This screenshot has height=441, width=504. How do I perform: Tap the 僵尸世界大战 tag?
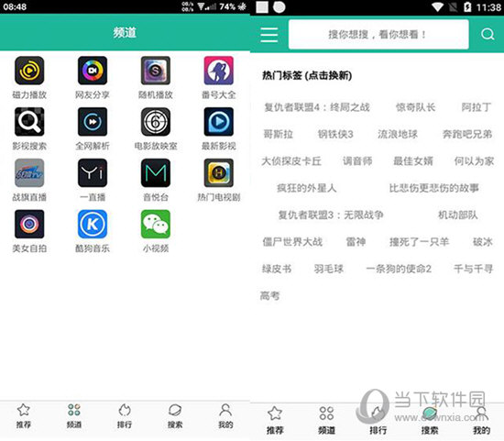click(x=292, y=241)
